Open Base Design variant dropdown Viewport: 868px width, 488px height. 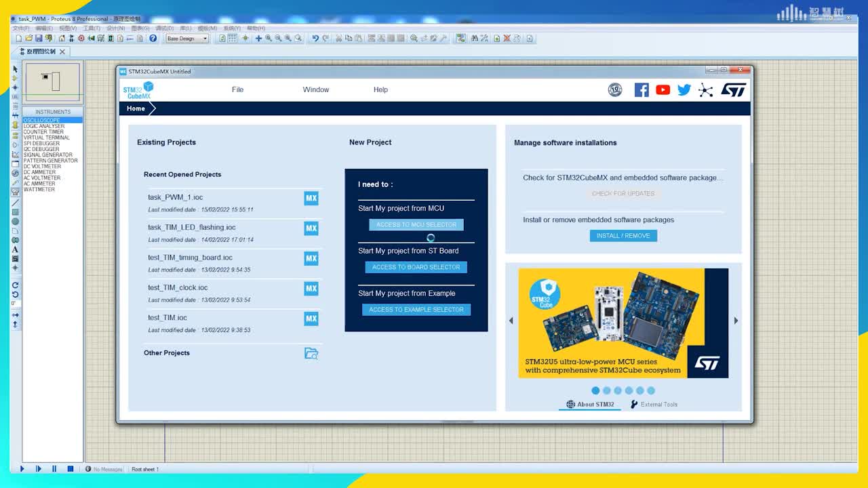[188, 39]
